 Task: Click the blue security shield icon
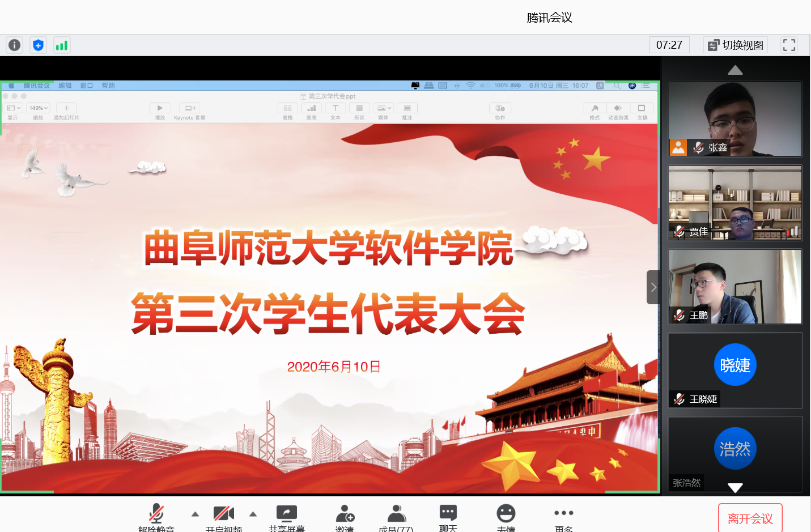pyautogui.click(x=38, y=45)
